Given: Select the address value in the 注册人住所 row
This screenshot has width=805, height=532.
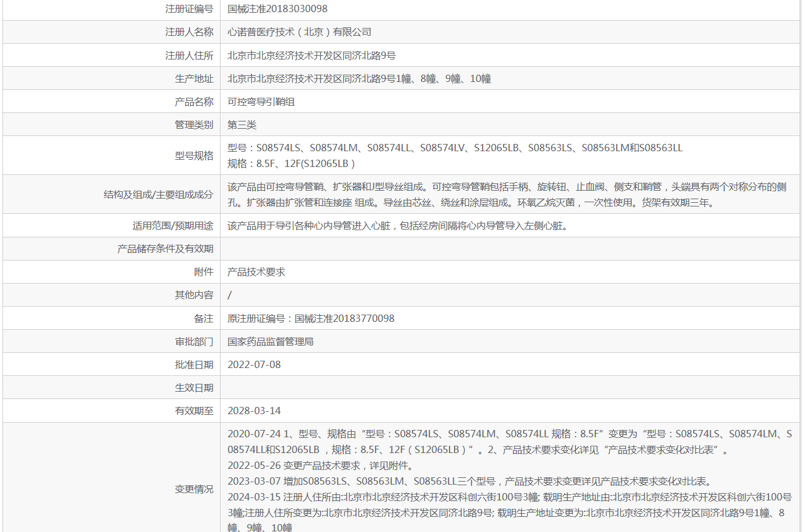Looking at the screenshot, I should point(312,55).
